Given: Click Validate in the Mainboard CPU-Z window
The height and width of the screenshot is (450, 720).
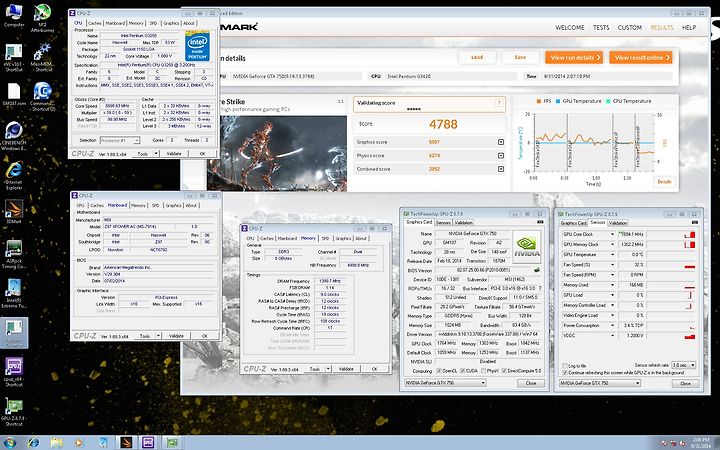Looking at the screenshot, I should coord(176,336).
